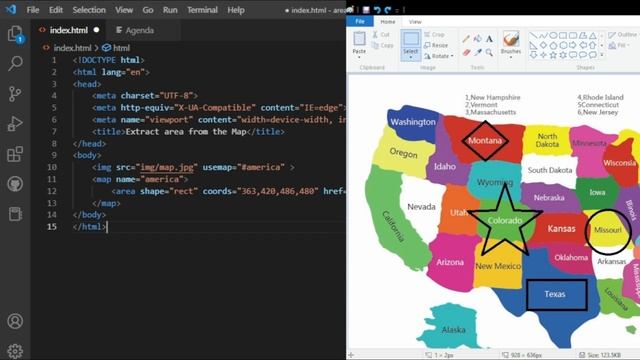This screenshot has width=640, height=360.
Task: Choose the Oval shape in Shapes gallery
Action: pyautogui.click(x=553, y=36)
